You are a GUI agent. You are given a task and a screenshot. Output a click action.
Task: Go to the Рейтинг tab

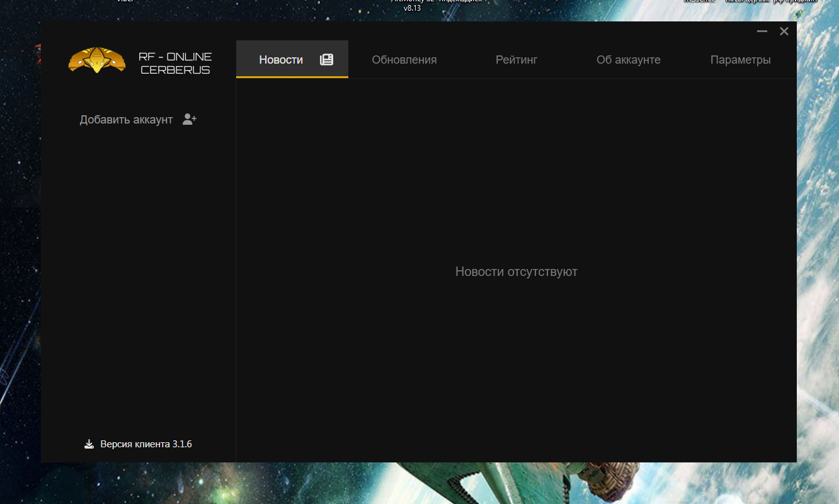point(517,60)
